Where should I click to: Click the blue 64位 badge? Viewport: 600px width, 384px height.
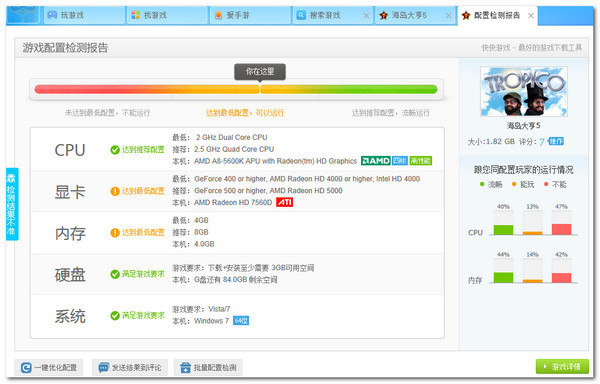click(241, 321)
